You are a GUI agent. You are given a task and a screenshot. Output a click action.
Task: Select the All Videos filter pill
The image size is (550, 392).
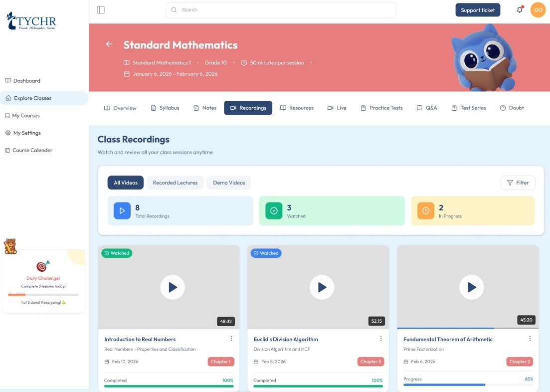126,183
